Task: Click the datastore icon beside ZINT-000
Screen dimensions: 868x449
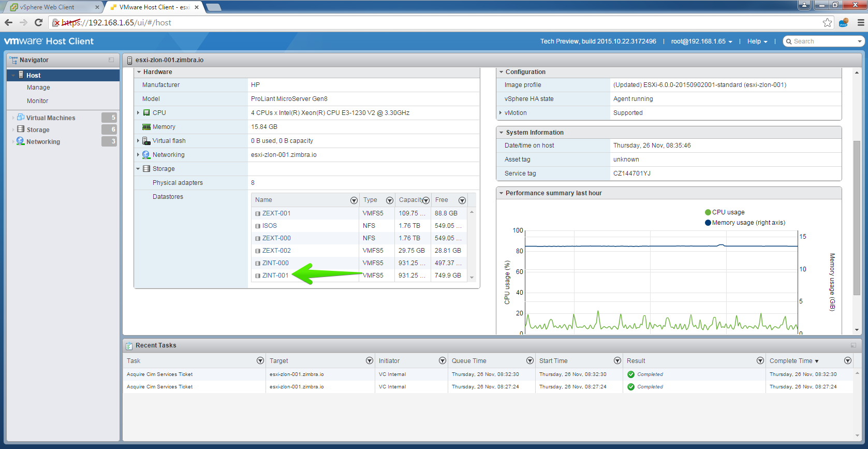Action: pyautogui.click(x=258, y=263)
